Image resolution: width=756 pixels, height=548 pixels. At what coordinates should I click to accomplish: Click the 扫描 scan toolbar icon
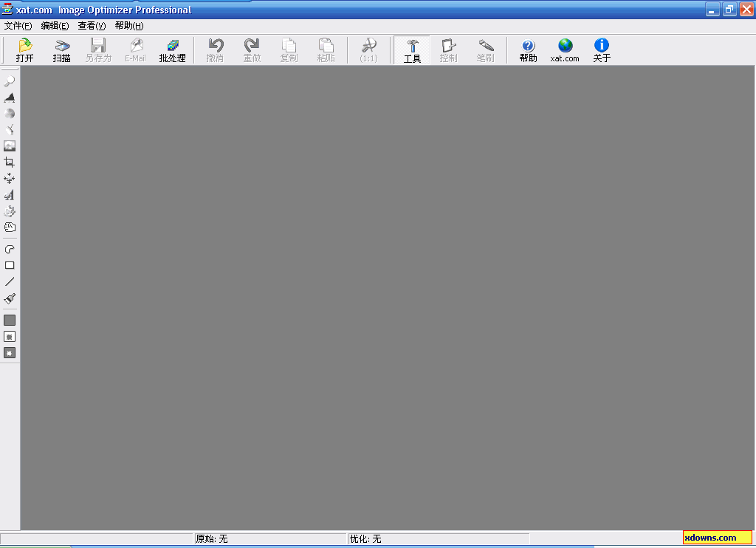point(62,50)
